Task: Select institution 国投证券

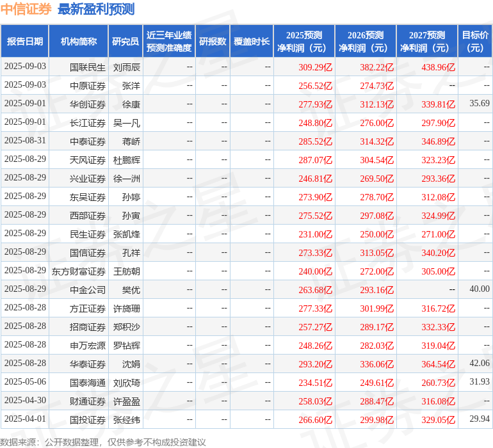Action: pos(88,420)
